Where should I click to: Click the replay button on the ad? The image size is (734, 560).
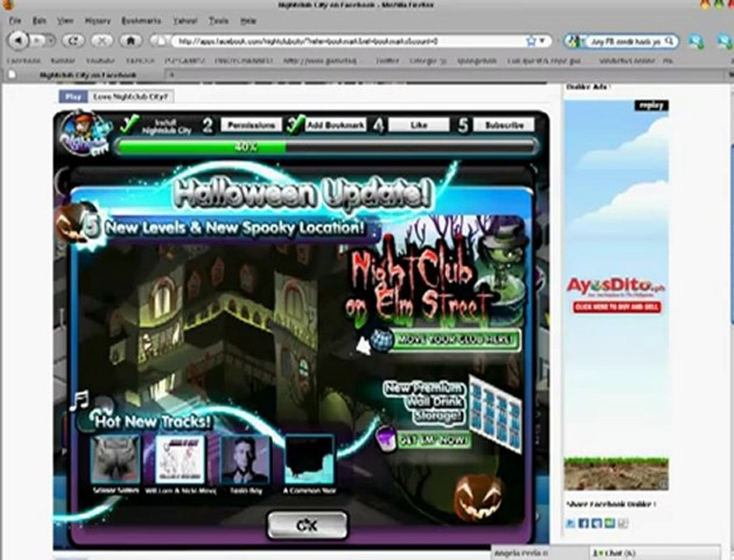tap(651, 106)
